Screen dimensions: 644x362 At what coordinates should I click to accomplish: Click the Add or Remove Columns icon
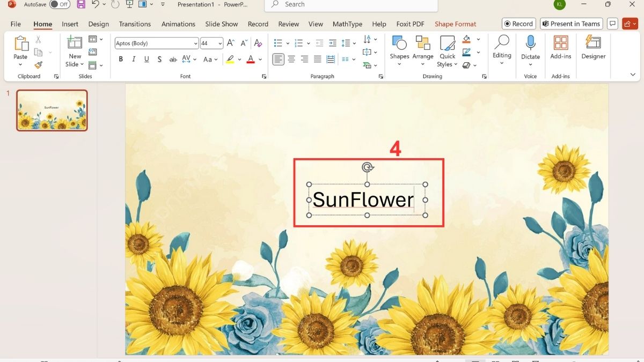(345, 60)
